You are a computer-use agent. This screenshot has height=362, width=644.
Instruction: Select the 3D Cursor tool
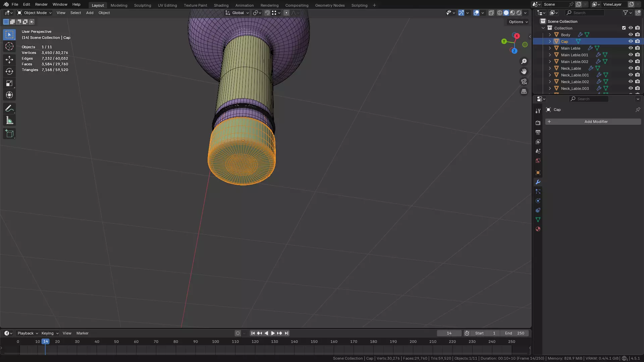(x=9, y=47)
